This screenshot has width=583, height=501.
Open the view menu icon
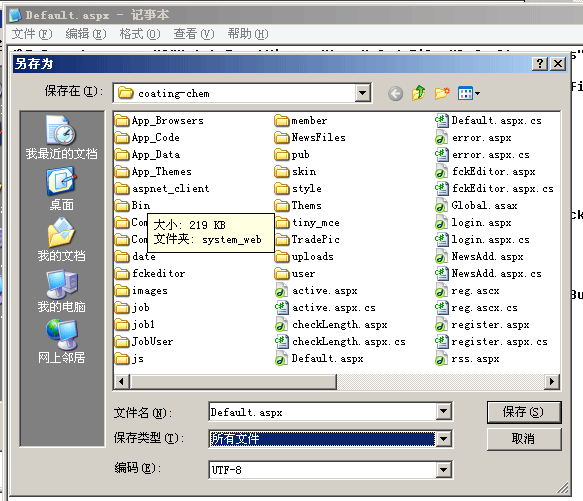[468, 93]
